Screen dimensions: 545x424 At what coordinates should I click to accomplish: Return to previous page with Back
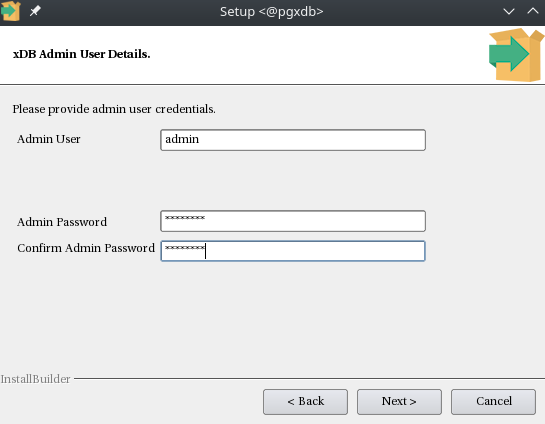point(305,402)
